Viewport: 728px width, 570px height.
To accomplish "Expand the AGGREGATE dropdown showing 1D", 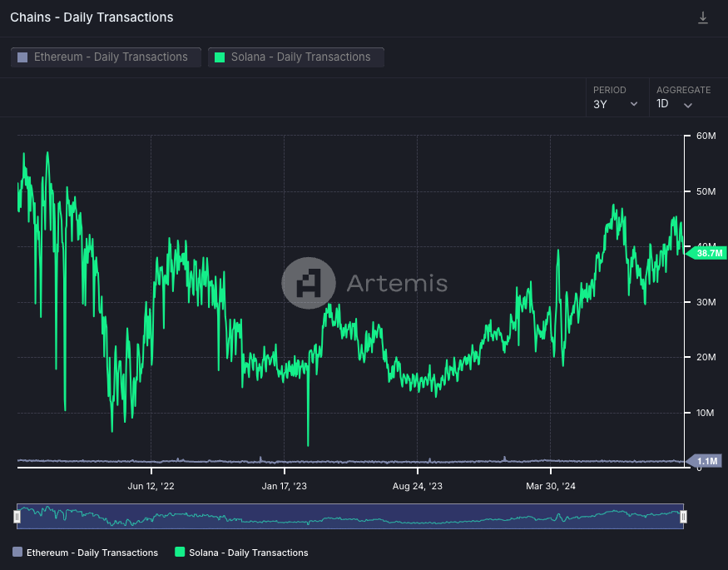I will tap(675, 104).
